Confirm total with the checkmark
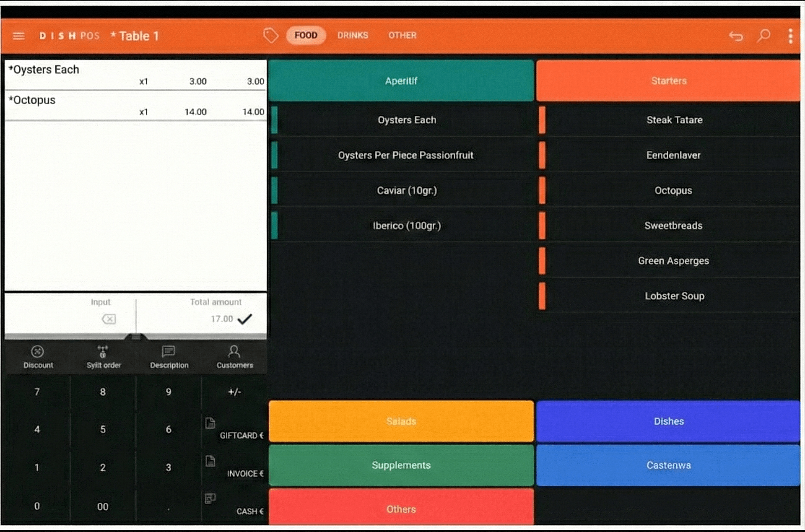 pyautogui.click(x=245, y=319)
